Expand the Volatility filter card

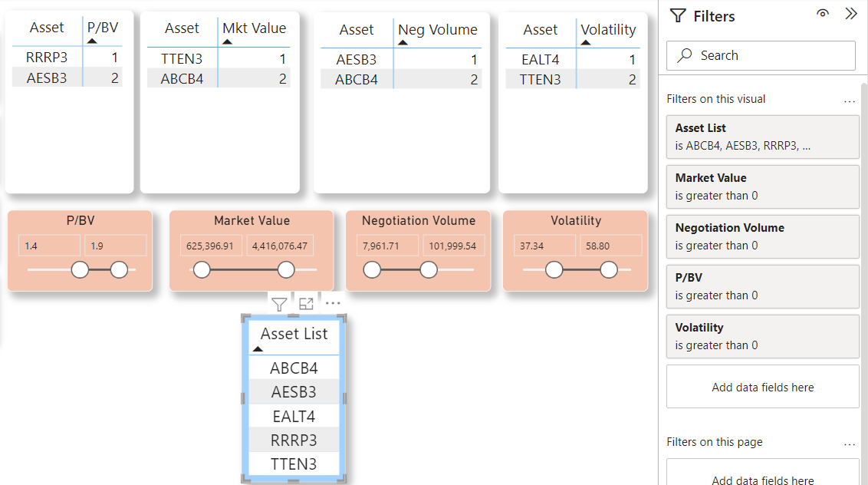[762, 336]
